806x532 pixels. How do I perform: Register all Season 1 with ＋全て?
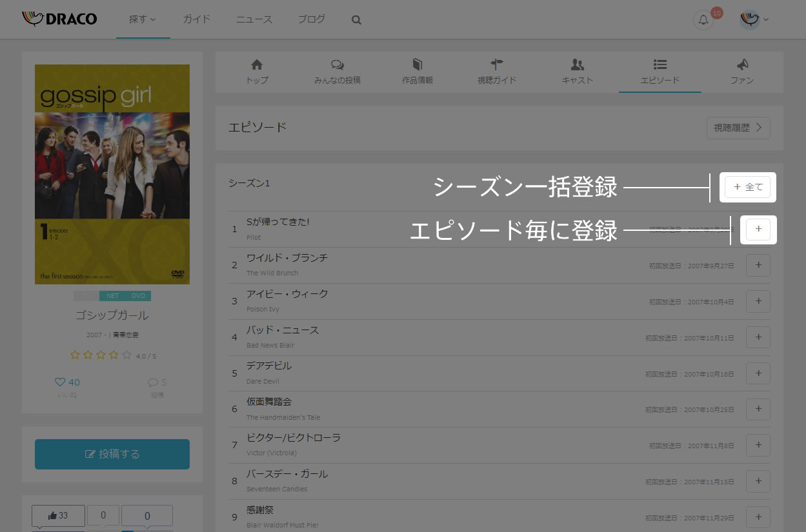tap(748, 188)
